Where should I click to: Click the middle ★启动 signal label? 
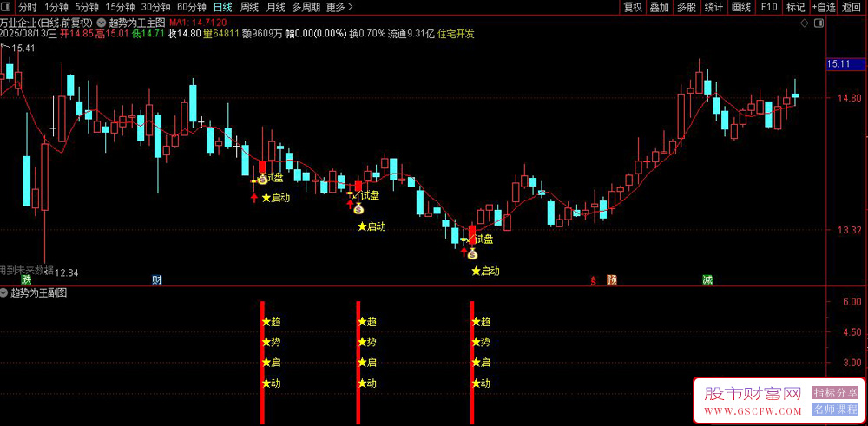372,226
